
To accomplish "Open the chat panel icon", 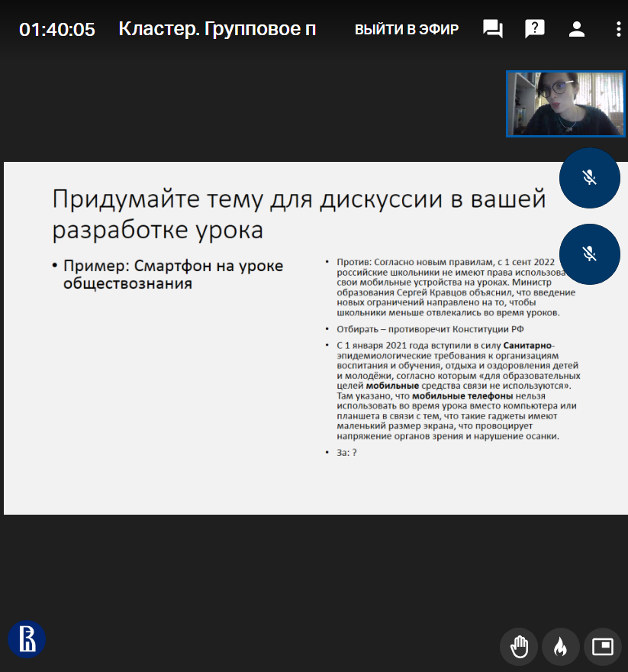I will coord(493,30).
